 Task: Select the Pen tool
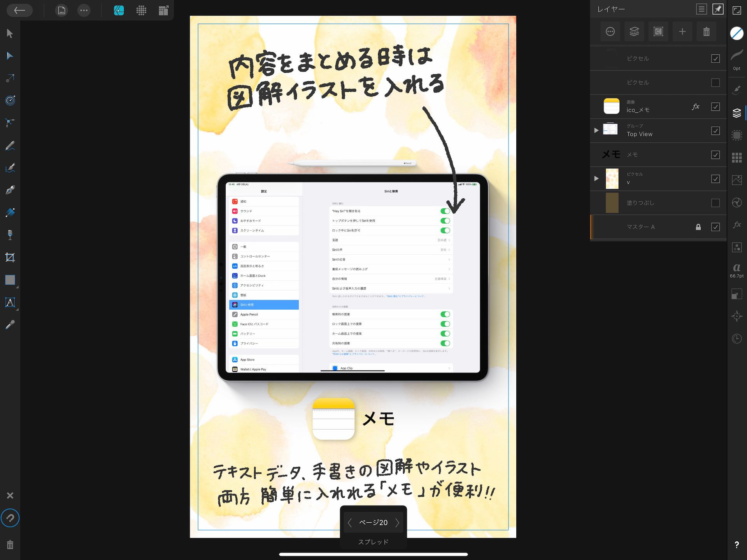(x=10, y=190)
